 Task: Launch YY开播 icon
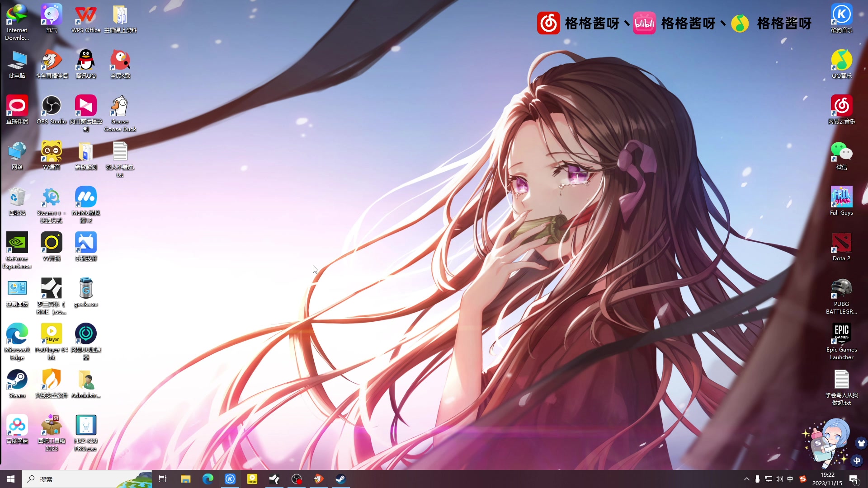coord(52,246)
